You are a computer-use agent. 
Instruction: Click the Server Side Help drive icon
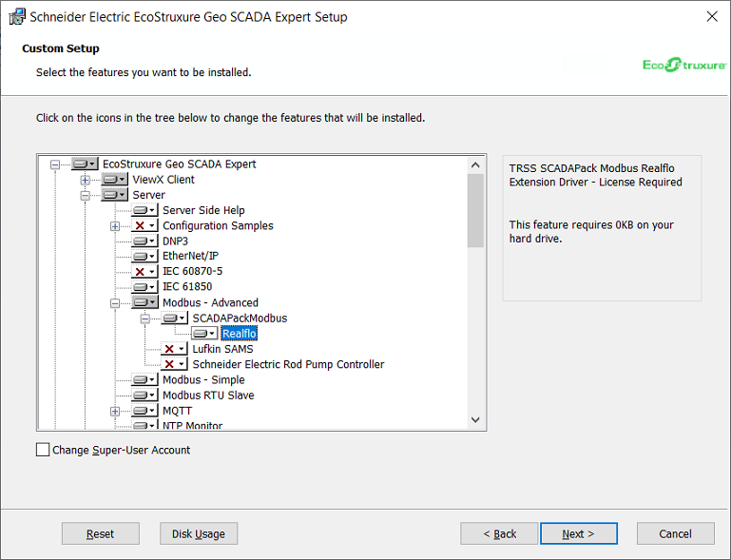(144, 210)
